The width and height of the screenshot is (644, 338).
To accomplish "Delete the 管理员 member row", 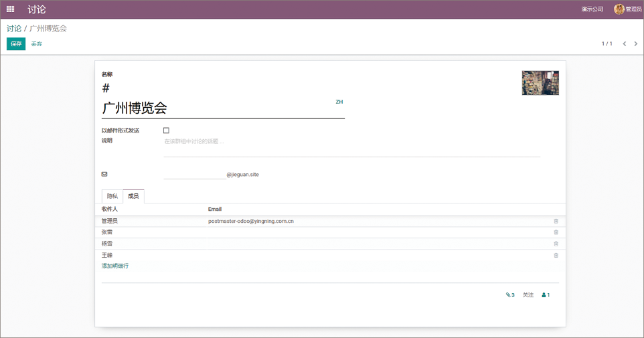I will pos(556,221).
